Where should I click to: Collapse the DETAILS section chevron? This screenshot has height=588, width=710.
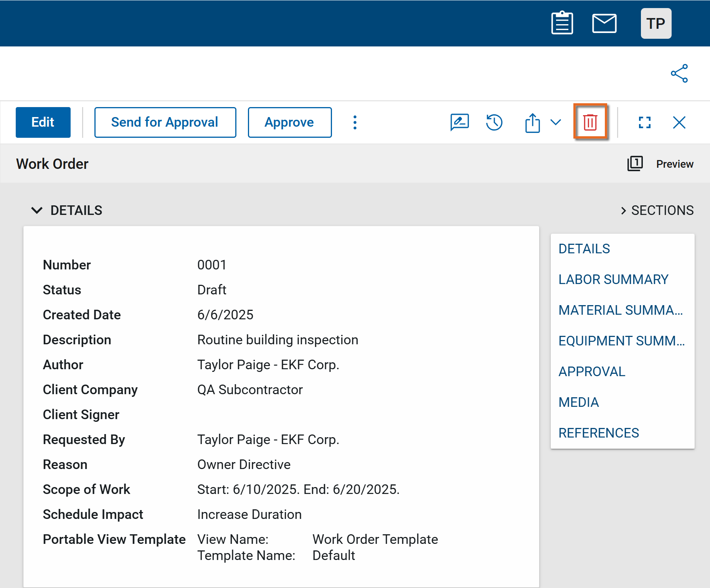pyautogui.click(x=37, y=210)
